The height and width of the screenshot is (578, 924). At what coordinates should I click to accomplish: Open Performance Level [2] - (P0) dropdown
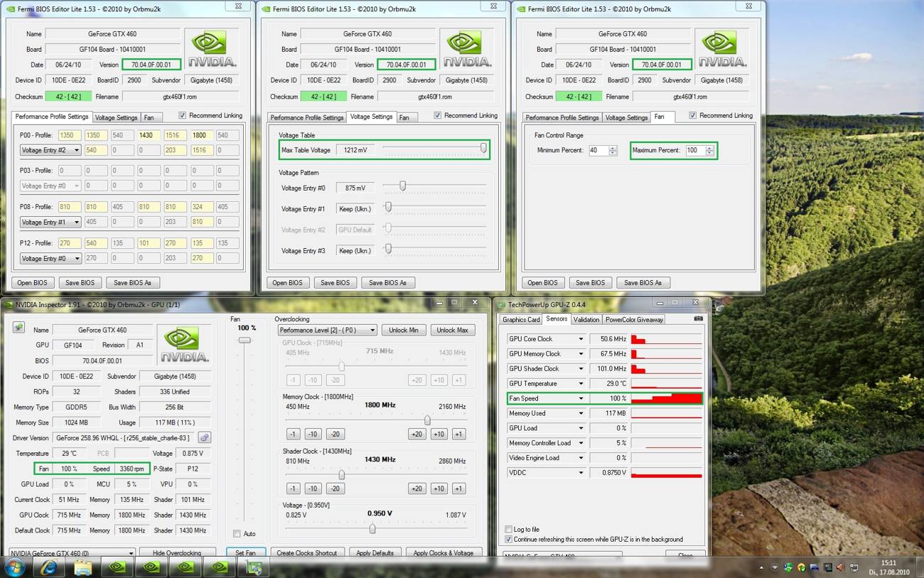326,330
